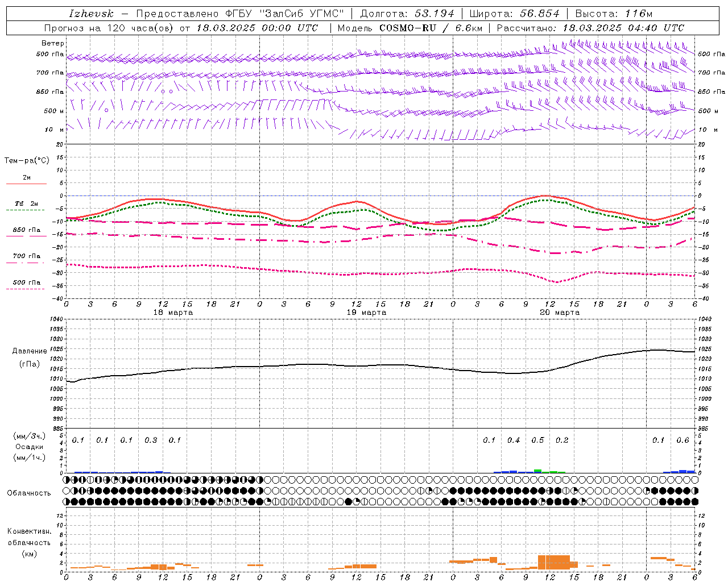Click the forecast span text Прогноз на 120 часа(ов)
728x582 pixels.
tap(109, 28)
